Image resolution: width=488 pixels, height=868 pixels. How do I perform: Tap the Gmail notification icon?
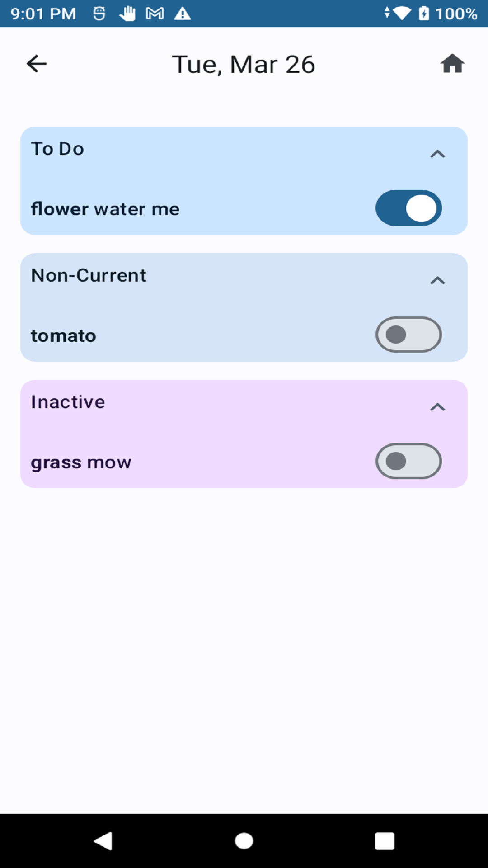155,14
